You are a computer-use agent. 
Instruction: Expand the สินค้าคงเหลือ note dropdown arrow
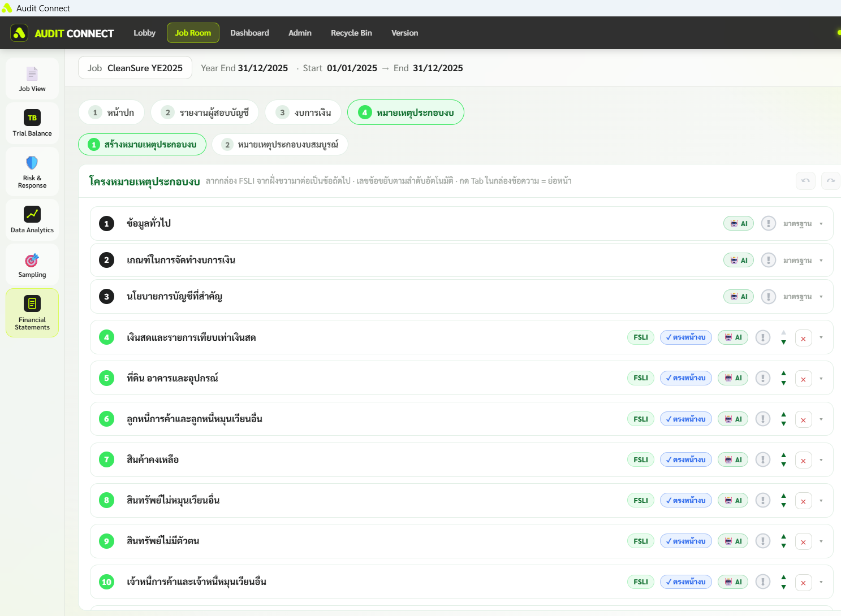[821, 460]
